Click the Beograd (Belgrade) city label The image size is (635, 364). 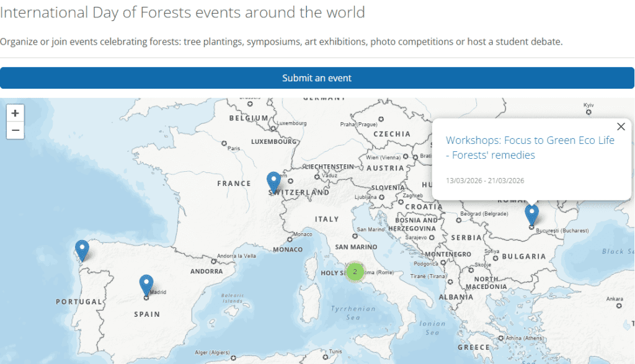484,213
